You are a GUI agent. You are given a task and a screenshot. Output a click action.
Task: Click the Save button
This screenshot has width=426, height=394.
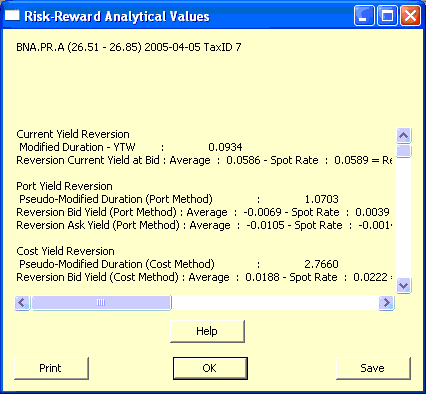pyautogui.click(x=373, y=368)
